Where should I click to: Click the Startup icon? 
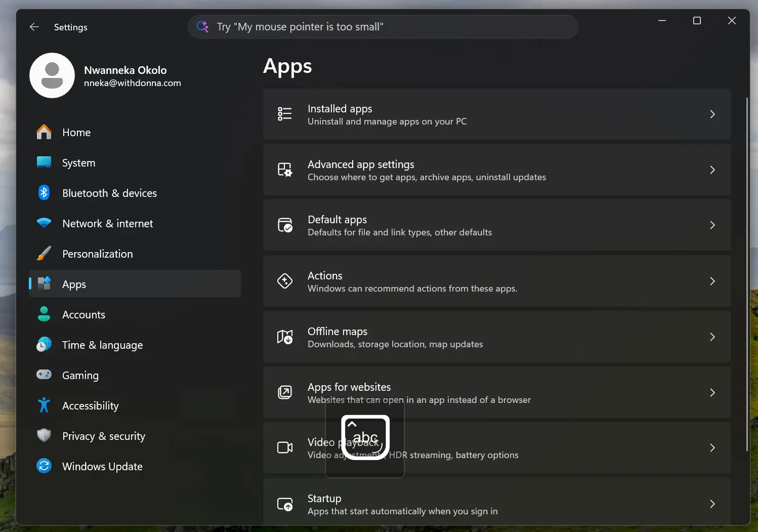point(285,504)
